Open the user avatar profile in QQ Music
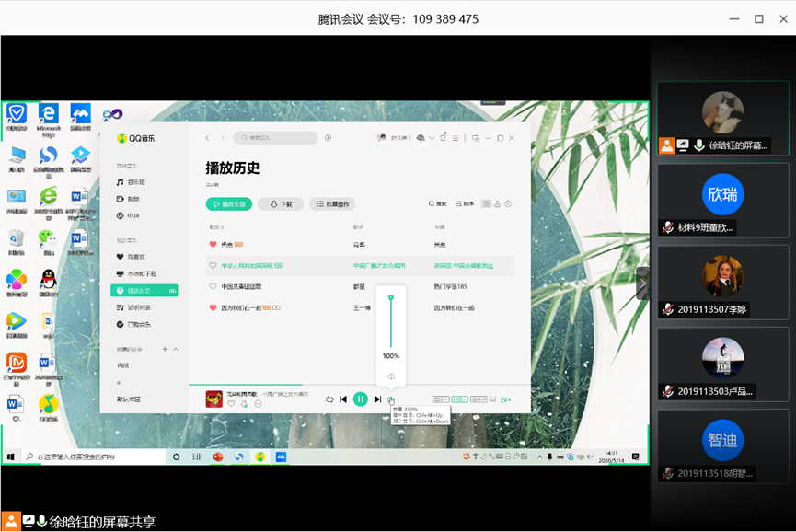The height and width of the screenshot is (532, 796). 381,137
